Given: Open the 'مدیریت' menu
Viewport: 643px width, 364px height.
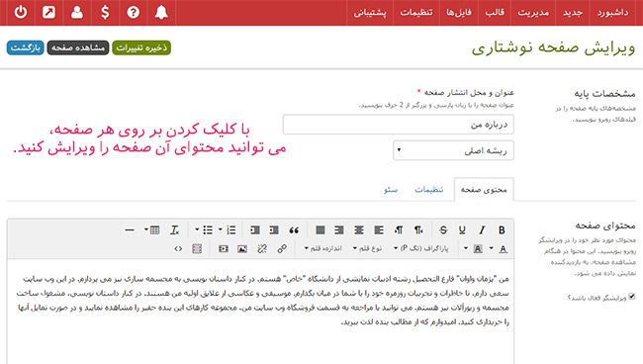Looking at the screenshot, I should [533, 13].
